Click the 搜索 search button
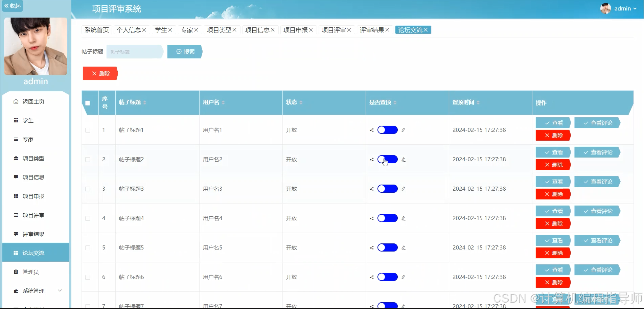 click(x=185, y=52)
